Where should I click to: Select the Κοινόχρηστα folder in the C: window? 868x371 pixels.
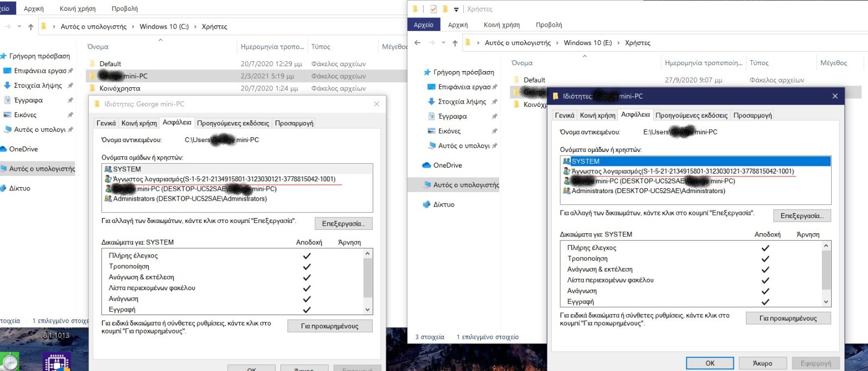pos(119,88)
